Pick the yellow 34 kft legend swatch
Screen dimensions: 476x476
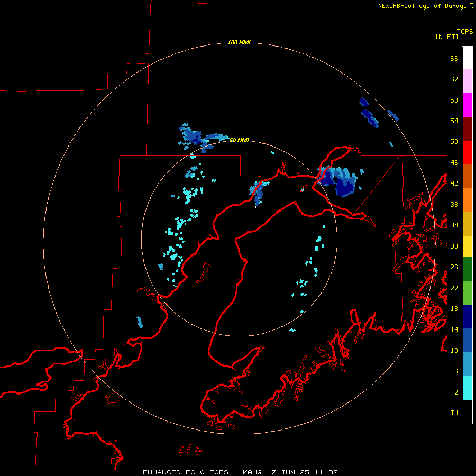(467, 246)
